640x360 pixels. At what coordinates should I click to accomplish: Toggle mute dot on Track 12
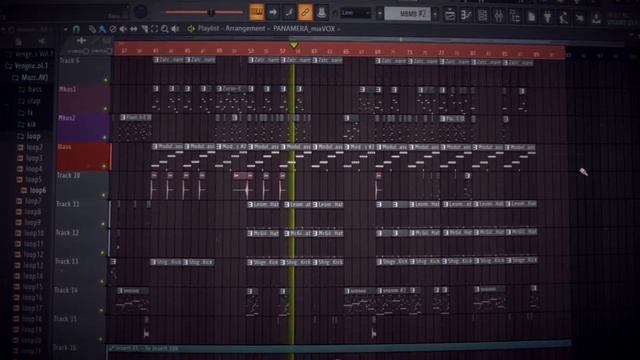pos(102,253)
